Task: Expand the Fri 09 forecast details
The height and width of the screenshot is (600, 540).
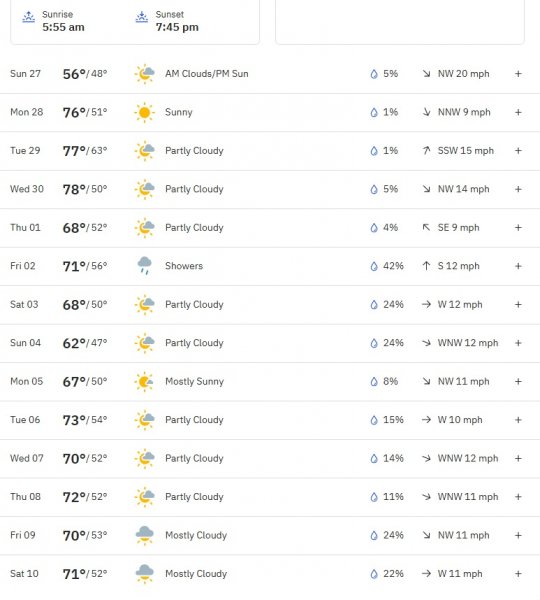Action: click(x=518, y=535)
